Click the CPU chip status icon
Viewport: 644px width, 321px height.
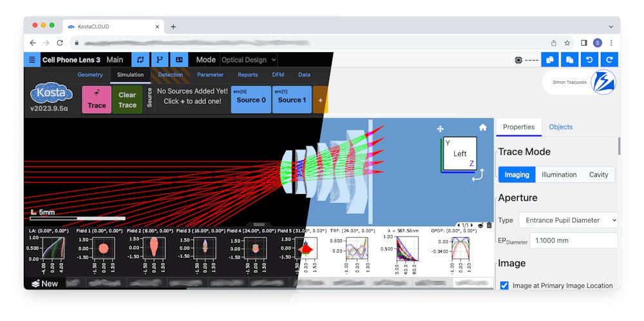[518, 60]
